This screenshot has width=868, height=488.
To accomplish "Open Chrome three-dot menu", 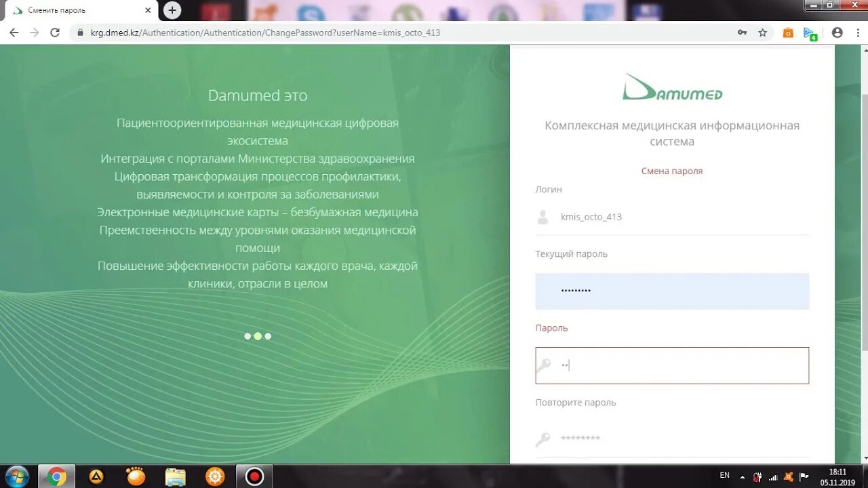I will pos(857,33).
